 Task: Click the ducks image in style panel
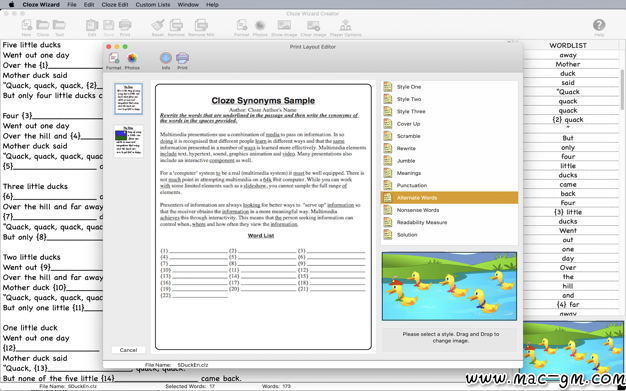coord(449,286)
